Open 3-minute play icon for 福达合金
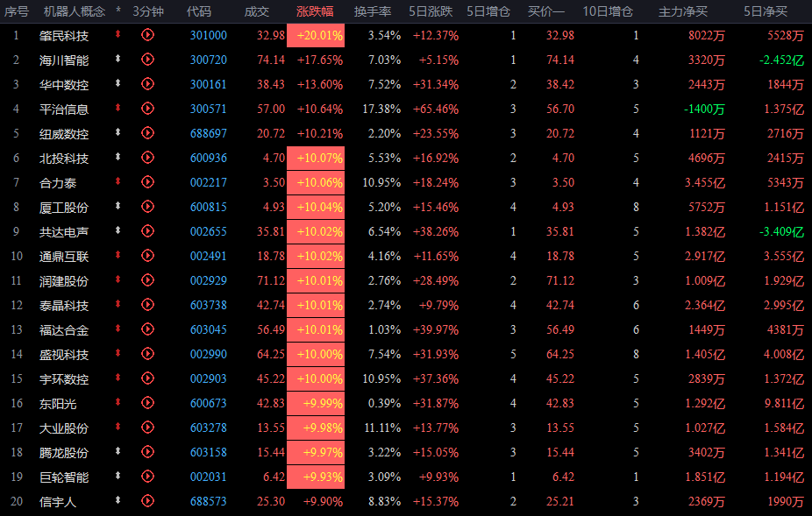This screenshot has height=516, width=812. (x=147, y=329)
